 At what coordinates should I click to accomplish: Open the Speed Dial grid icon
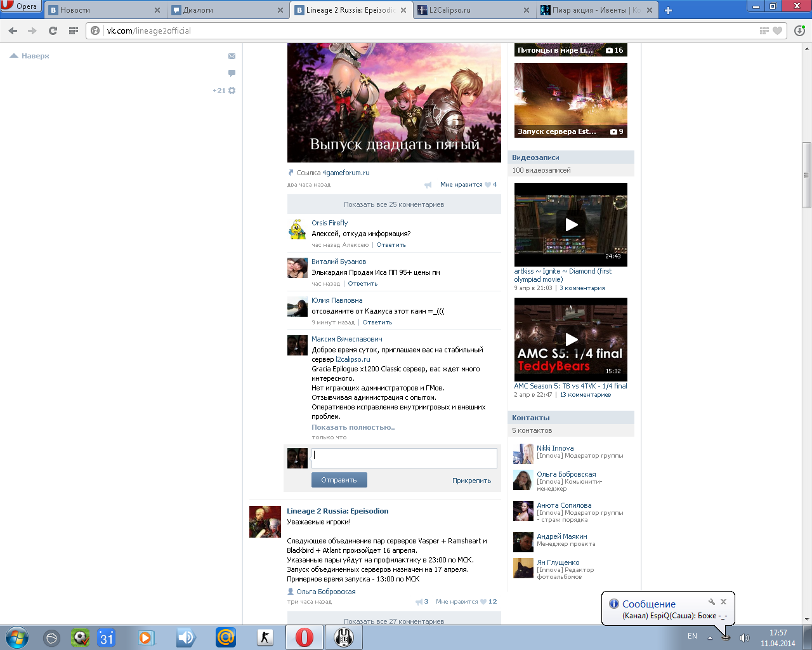[x=73, y=30]
